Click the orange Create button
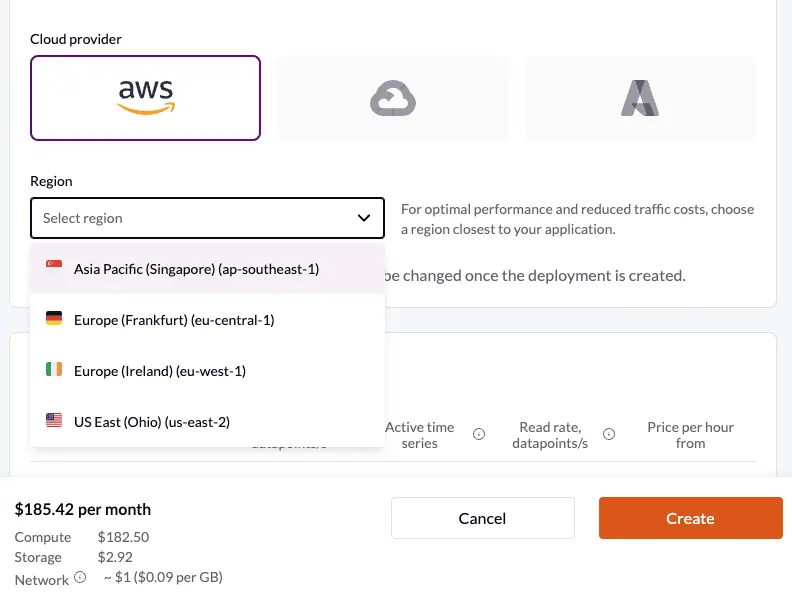The width and height of the screenshot is (792, 601). click(690, 518)
